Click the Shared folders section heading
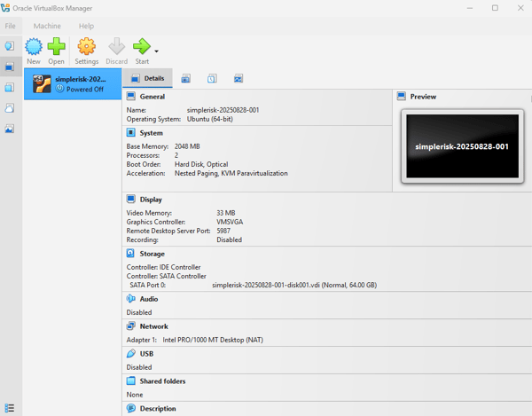Screen dimensions: 532x416 162,381
